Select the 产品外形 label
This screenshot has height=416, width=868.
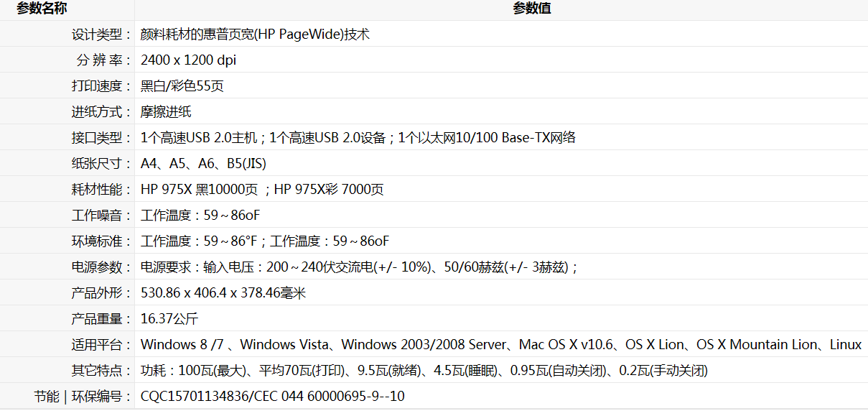pos(101,292)
